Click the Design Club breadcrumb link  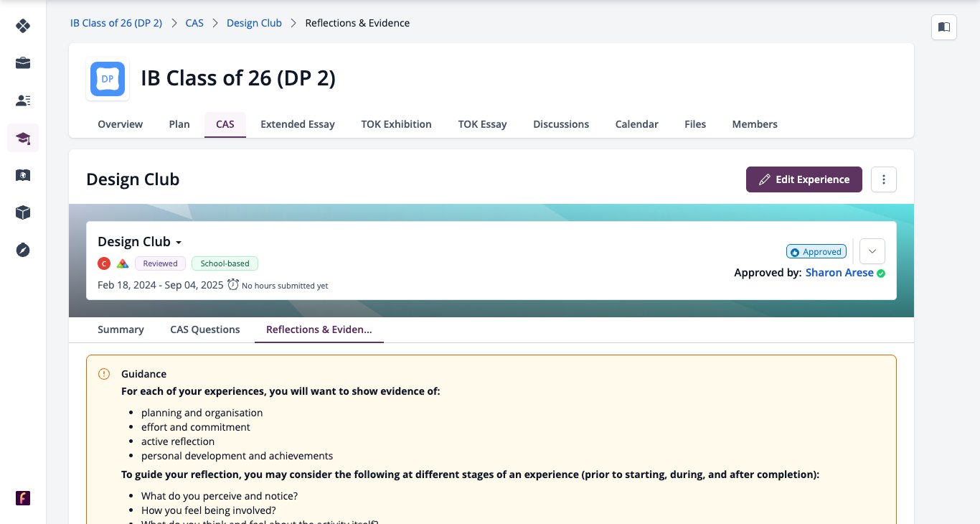254,23
